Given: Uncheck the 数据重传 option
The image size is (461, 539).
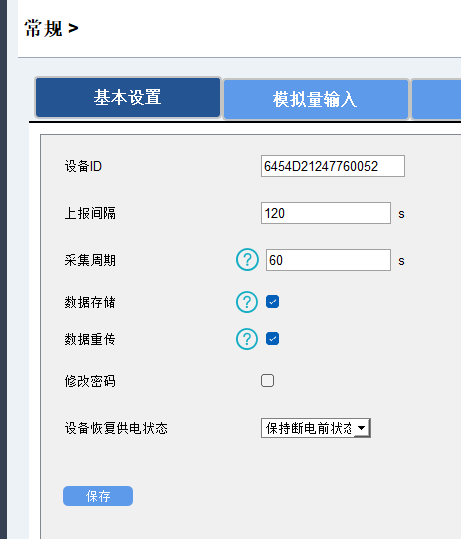Looking at the screenshot, I should (x=272, y=339).
